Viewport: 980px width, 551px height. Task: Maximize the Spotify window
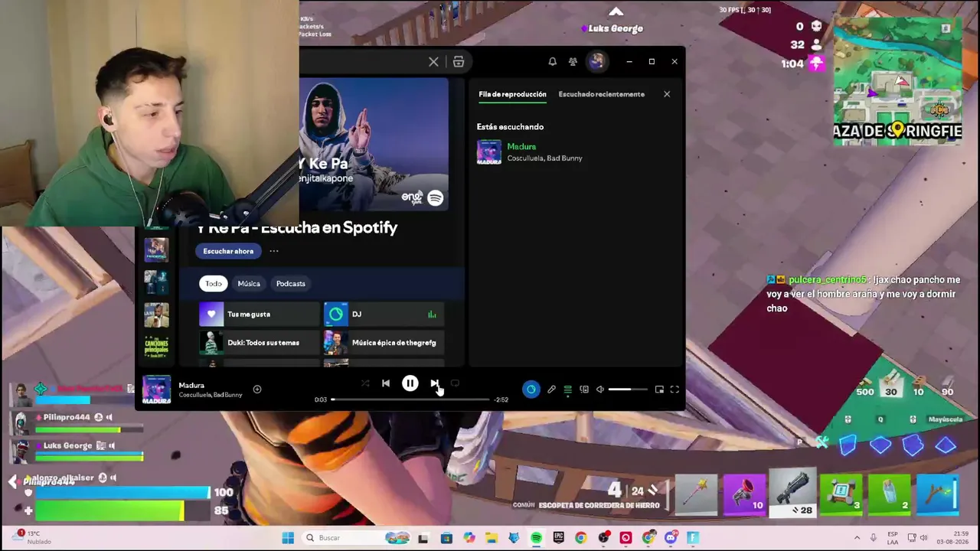tap(652, 62)
